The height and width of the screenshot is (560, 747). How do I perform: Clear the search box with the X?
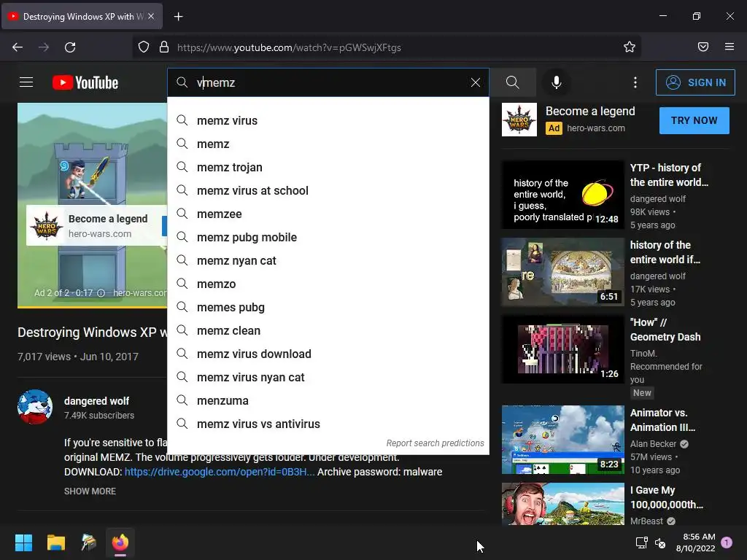[x=475, y=82]
